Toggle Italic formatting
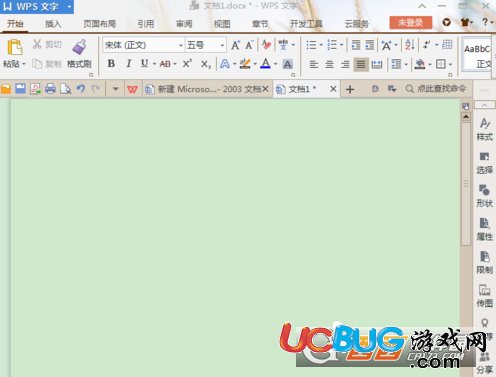496x377 pixels. pos(129,63)
